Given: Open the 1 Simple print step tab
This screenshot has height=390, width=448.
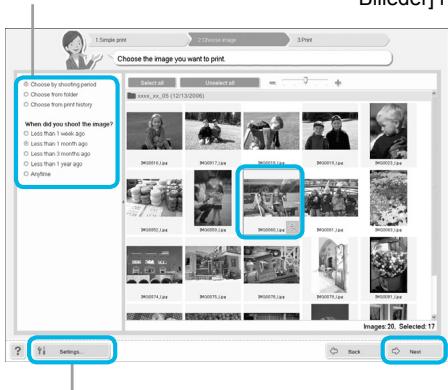Looking at the screenshot, I should [x=138, y=40].
